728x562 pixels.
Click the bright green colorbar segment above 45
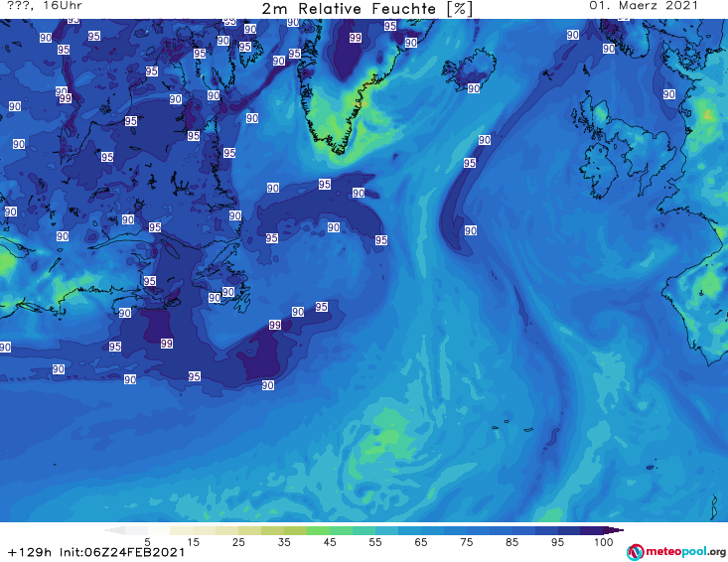pos(318,530)
